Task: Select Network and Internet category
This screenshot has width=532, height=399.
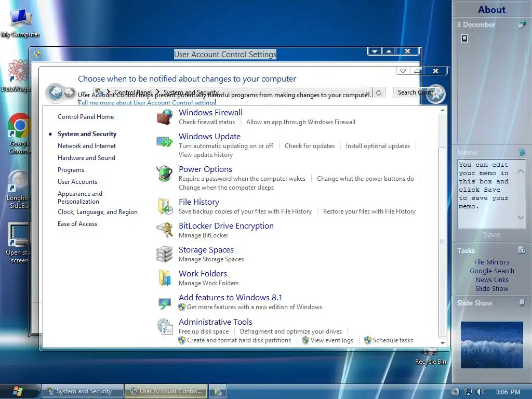Action: tap(87, 146)
